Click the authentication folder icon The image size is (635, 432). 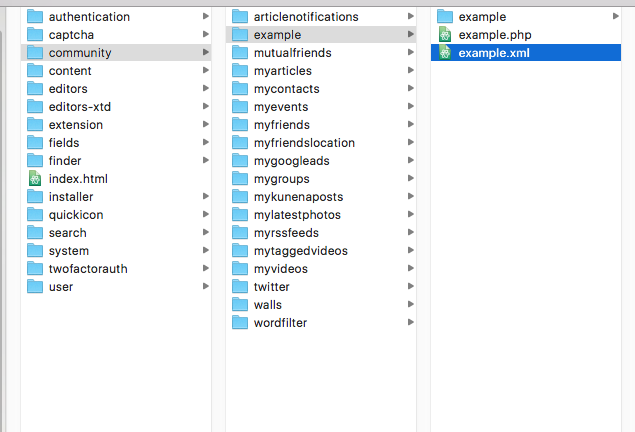tap(35, 17)
